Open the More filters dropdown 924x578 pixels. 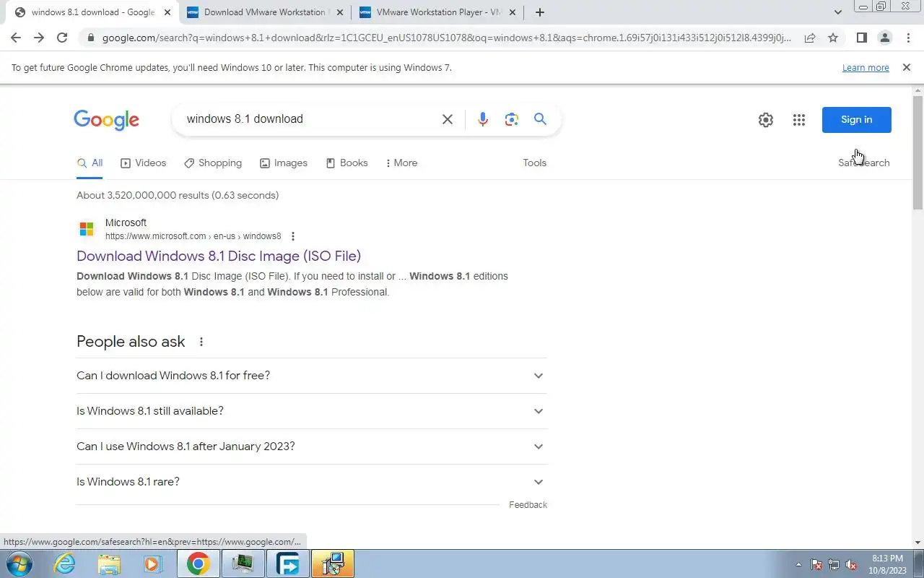(401, 163)
